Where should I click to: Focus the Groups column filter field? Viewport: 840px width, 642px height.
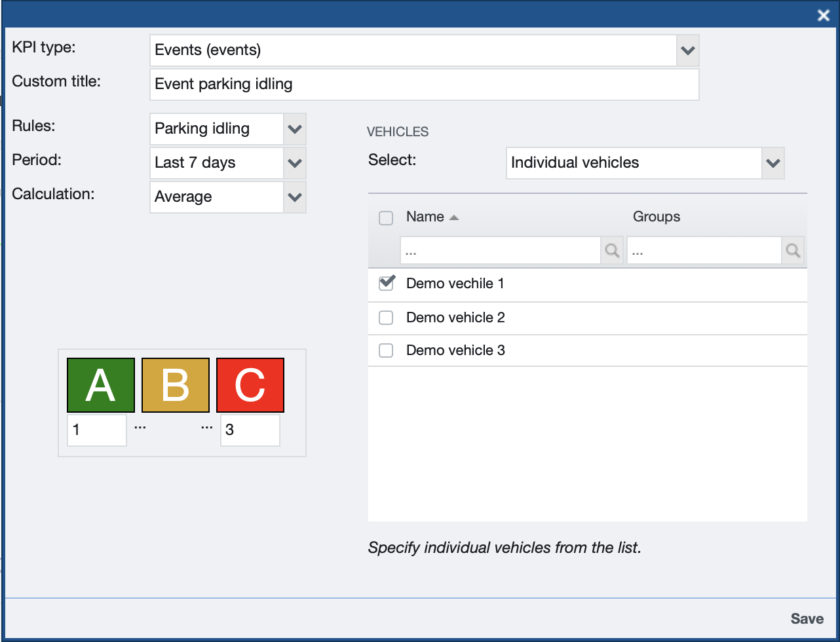(x=704, y=250)
